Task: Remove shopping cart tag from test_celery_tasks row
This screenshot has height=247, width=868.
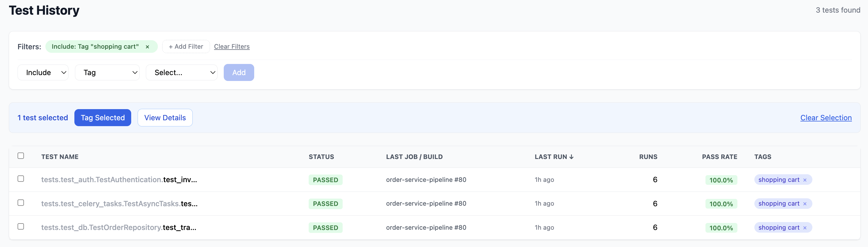Action: pos(805,204)
